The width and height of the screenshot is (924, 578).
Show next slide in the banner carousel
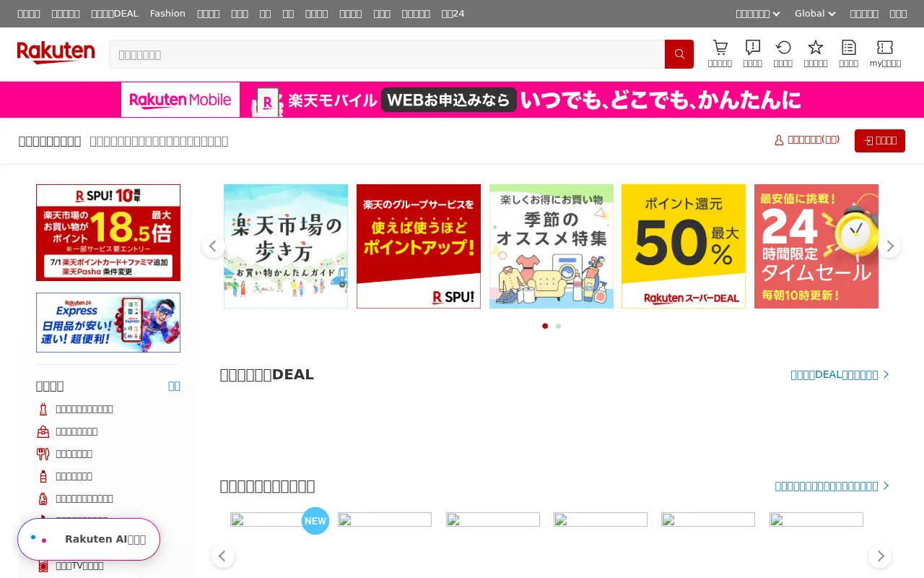pyautogui.click(x=890, y=246)
